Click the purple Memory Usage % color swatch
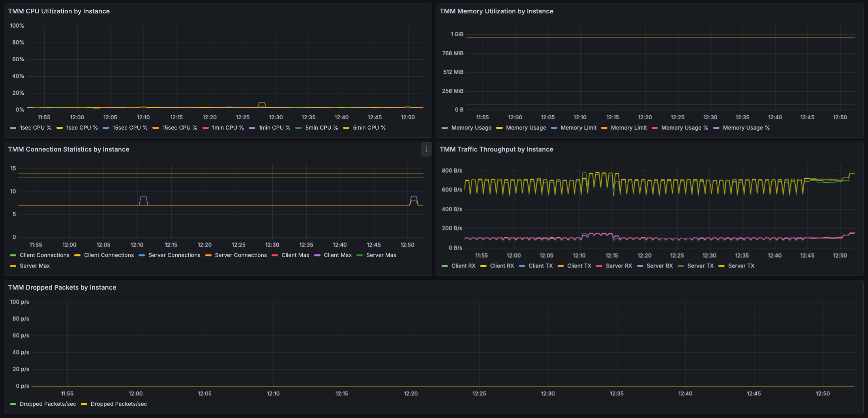This screenshot has height=418, width=868. tap(716, 128)
